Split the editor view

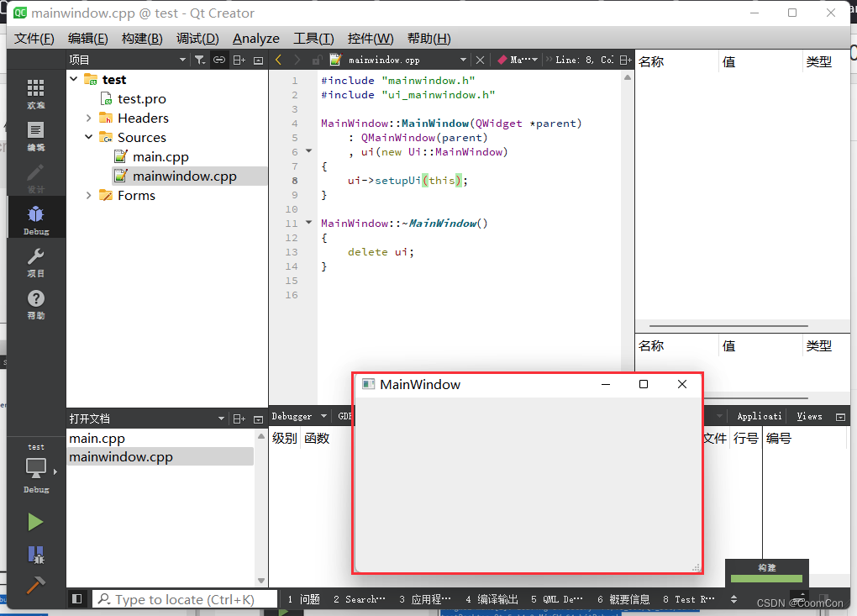(x=626, y=60)
